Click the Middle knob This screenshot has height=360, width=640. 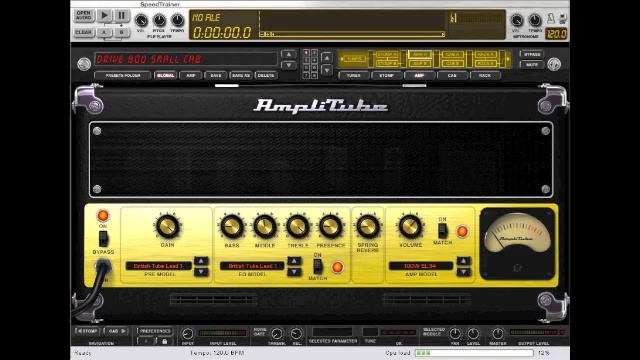265,227
